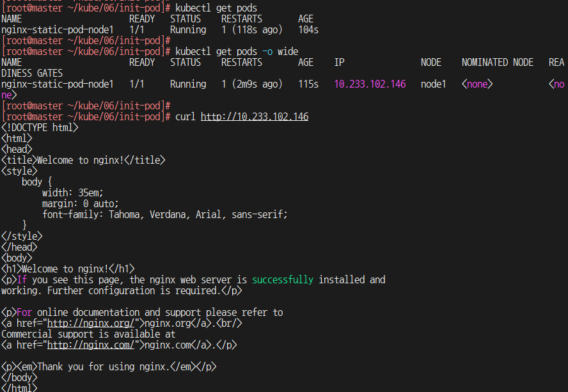Screen dimensions: 568x392
Task: Click the AGE value '104s'
Action: [308, 29]
